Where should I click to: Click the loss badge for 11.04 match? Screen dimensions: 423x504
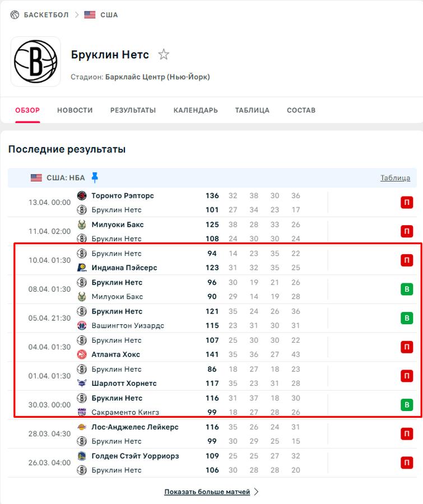[407, 231]
